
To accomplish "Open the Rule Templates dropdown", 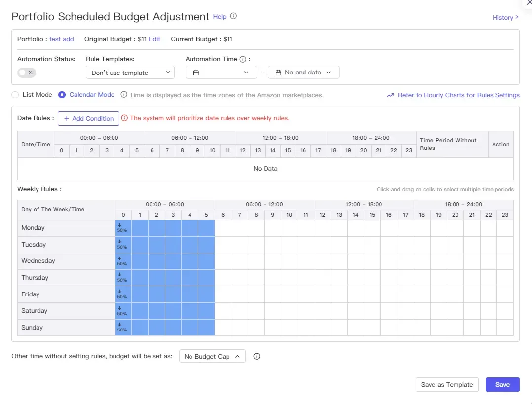I will coord(130,72).
